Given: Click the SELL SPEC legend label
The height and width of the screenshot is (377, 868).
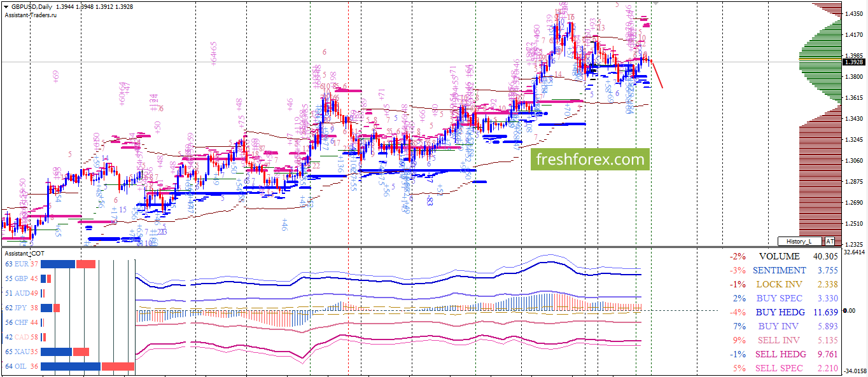Looking at the screenshot, I should pos(779,368).
